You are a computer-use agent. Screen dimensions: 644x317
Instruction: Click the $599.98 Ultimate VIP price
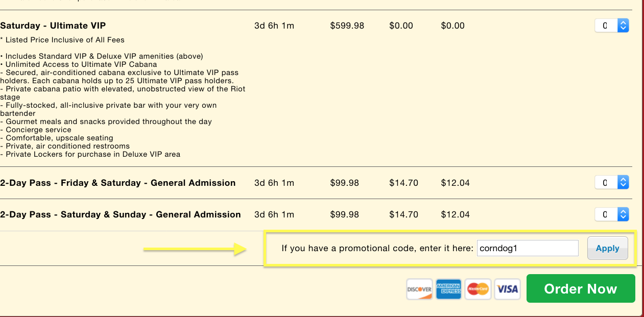(x=347, y=26)
